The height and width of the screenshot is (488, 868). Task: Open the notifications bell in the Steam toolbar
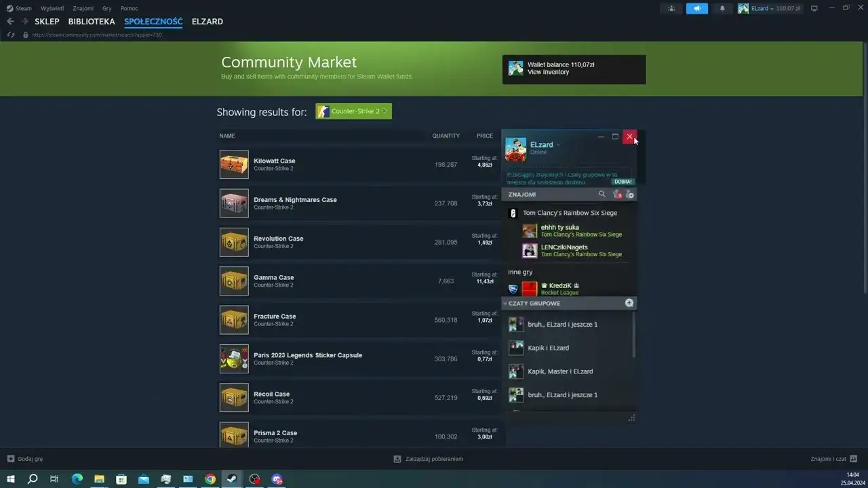[x=721, y=8]
